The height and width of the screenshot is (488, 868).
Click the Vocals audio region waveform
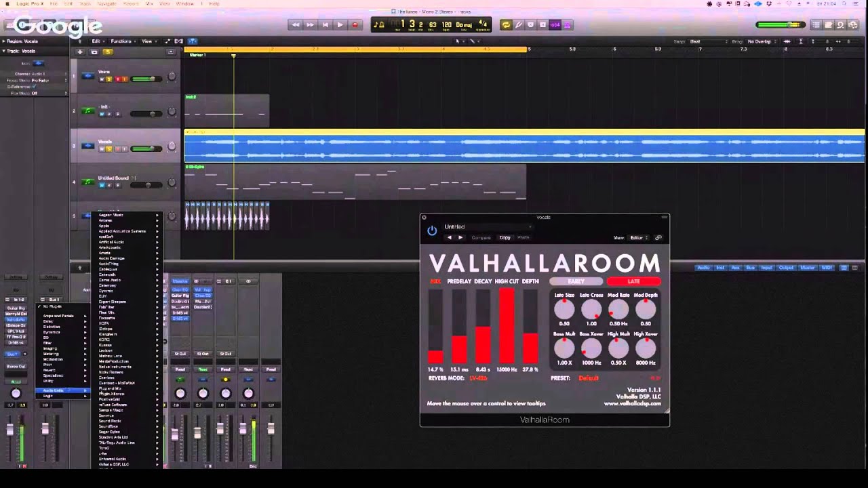pyautogui.click(x=524, y=148)
